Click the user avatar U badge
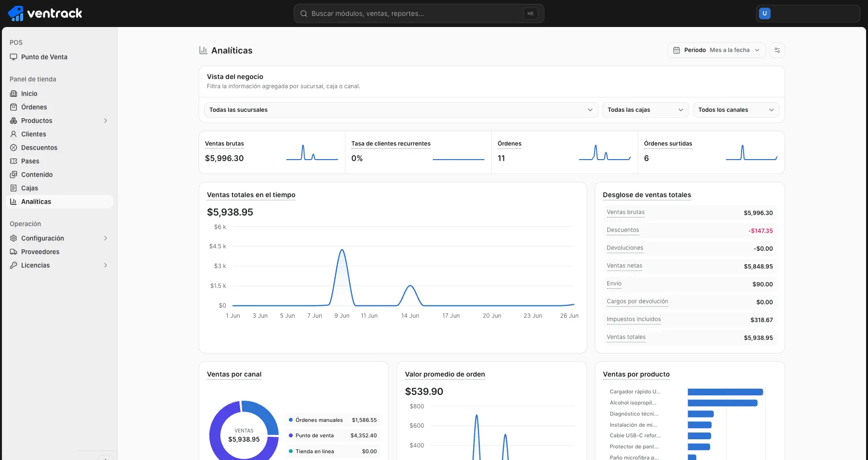 pos(764,14)
